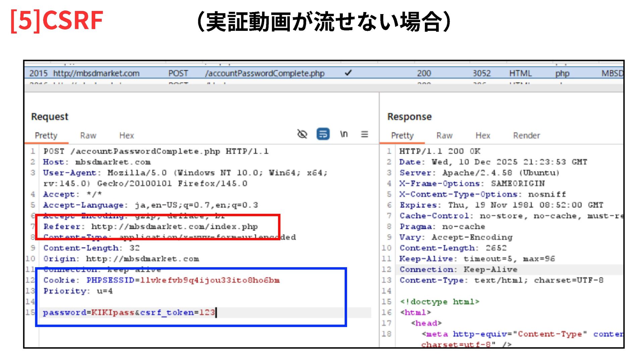Select the Response Pretty tab
The width and height of the screenshot is (644, 362).
tap(402, 135)
